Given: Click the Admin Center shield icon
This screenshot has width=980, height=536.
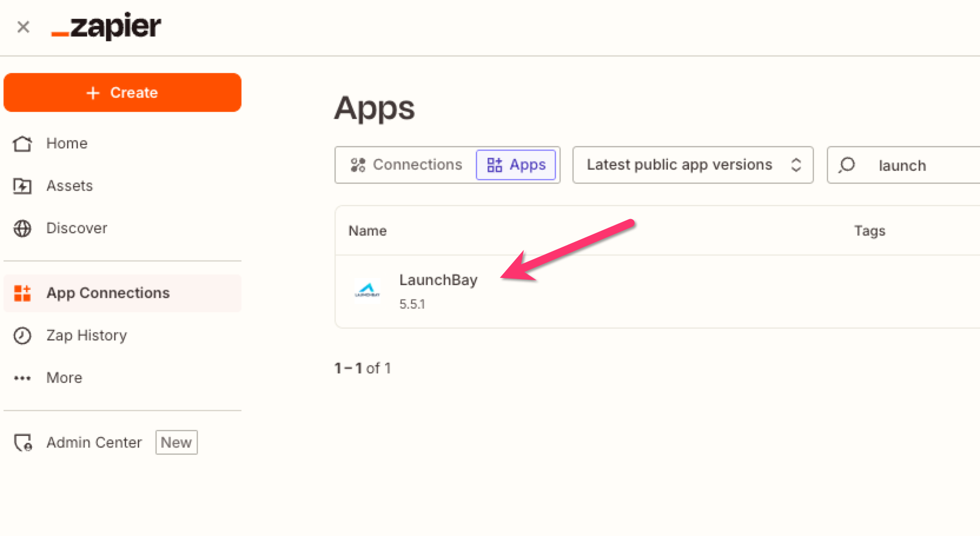Looking at the screenshot, I should coord(23,443).
